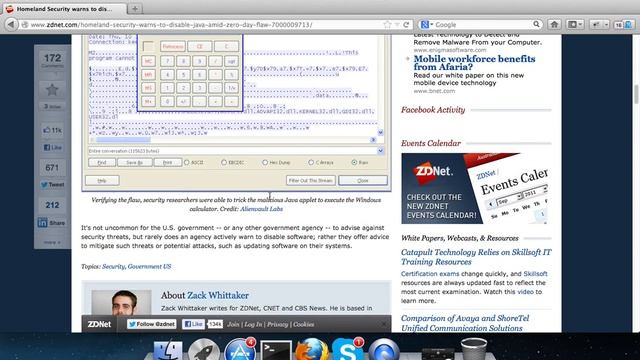
Task: Open the Alienvault Labs credit link
Action: pyautogui.click(x=261, y=209)
